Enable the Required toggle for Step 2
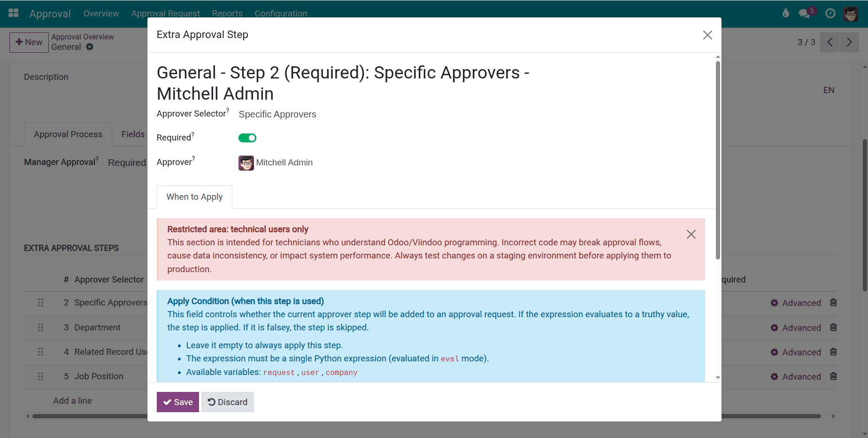The width and height of the screenshot is (868, 438). [247, 138]
